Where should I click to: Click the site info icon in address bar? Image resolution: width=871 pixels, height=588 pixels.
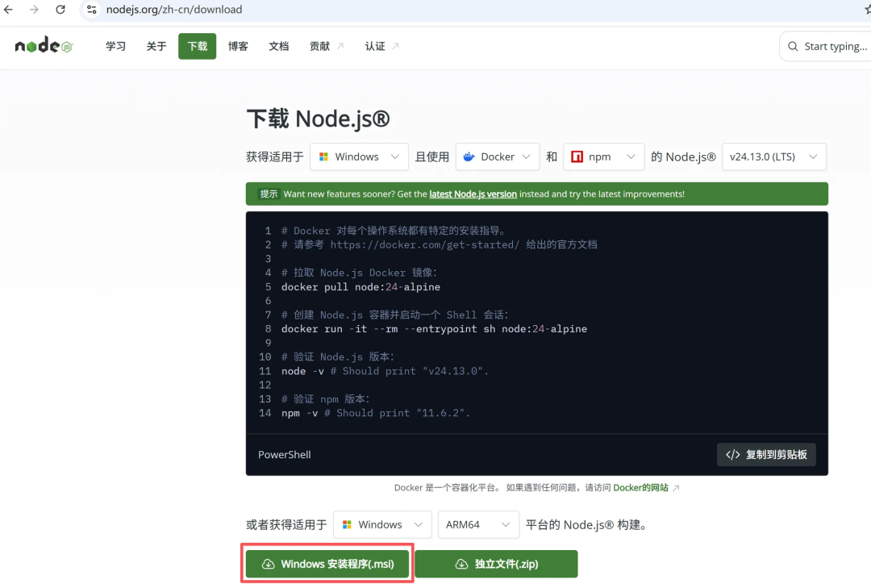[92, 10]
